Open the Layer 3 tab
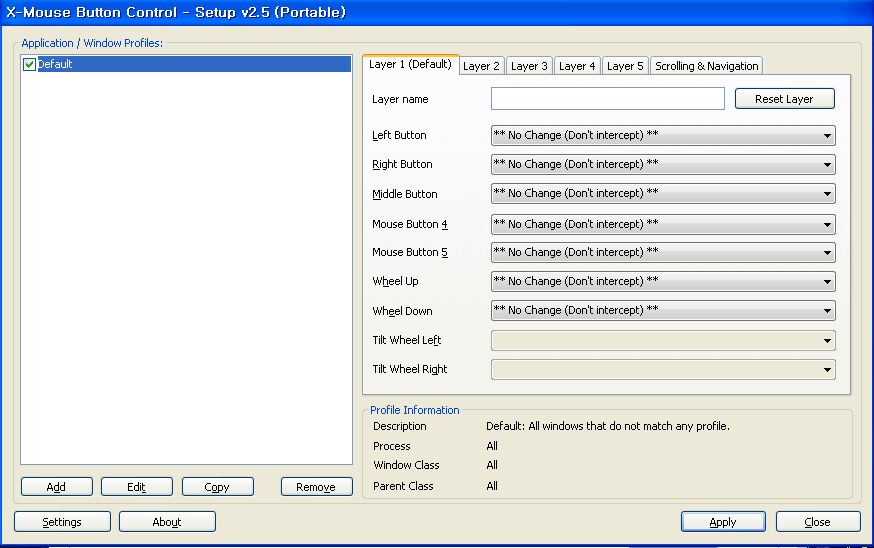 point(530,66)
